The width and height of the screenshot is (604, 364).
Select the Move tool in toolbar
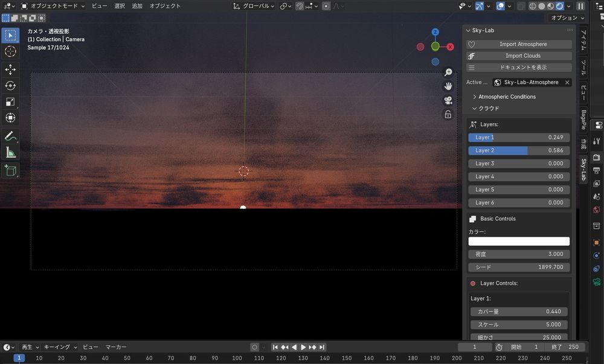10,69
